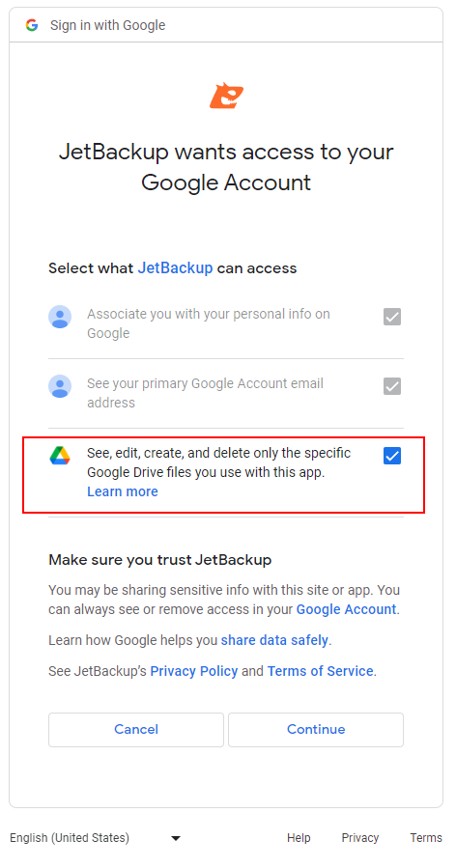This screenshot has height=868, width=456.
Task: Open the Privacy footer item
Action: [360, 838]
